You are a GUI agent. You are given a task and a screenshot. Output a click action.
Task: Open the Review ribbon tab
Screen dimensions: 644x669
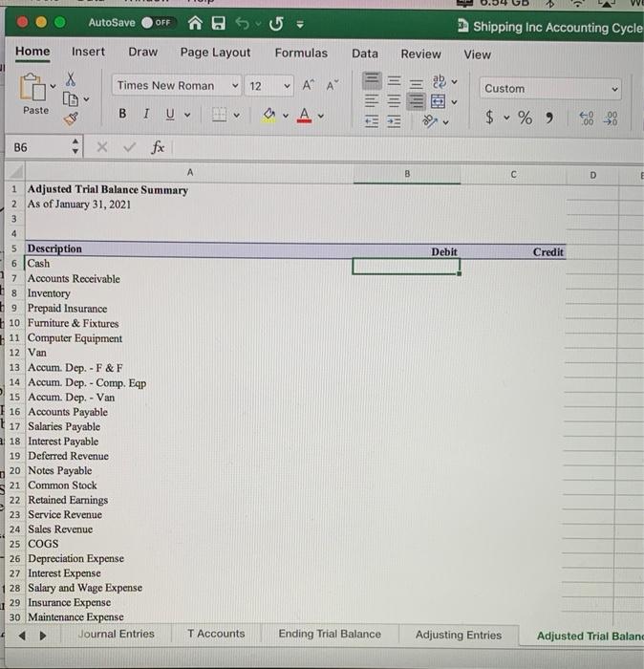click(x=420, y=54)
